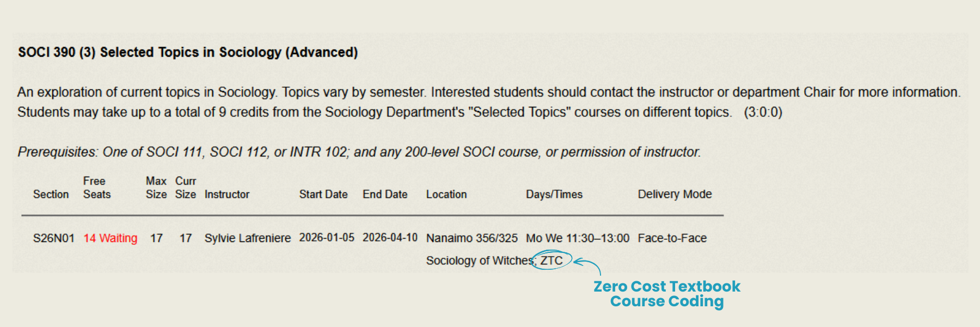Screen dimensions: 980x327
Task: Click the Instructor column header
Action: tap(226, 195)
